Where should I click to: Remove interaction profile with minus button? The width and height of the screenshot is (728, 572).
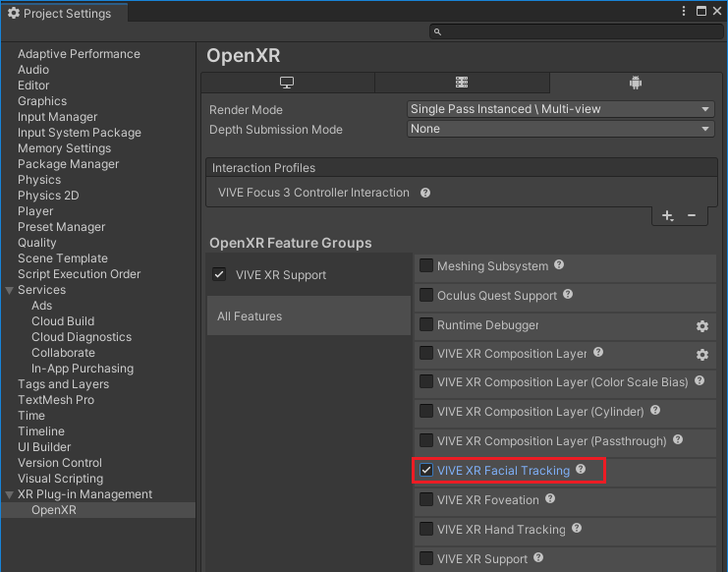coord(692,215)
